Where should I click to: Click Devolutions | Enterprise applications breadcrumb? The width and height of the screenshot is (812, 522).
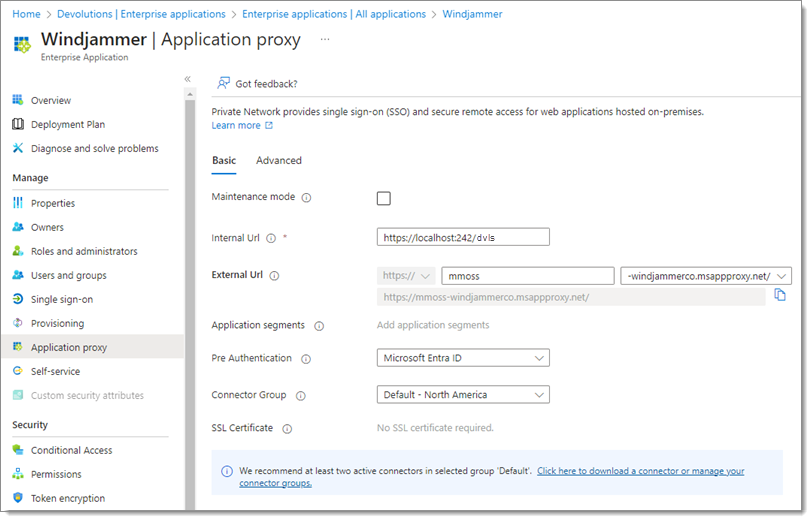pos(141,14)
